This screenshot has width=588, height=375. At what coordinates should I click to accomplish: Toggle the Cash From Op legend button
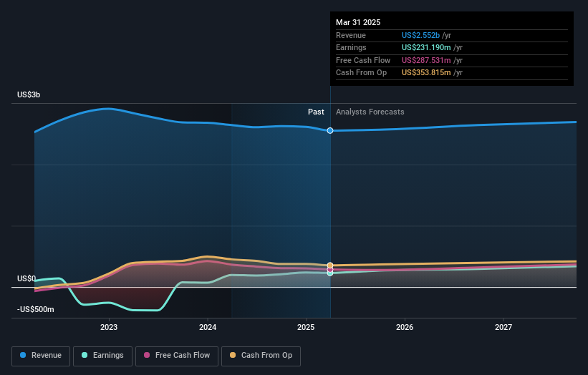(x=261, y=356)
